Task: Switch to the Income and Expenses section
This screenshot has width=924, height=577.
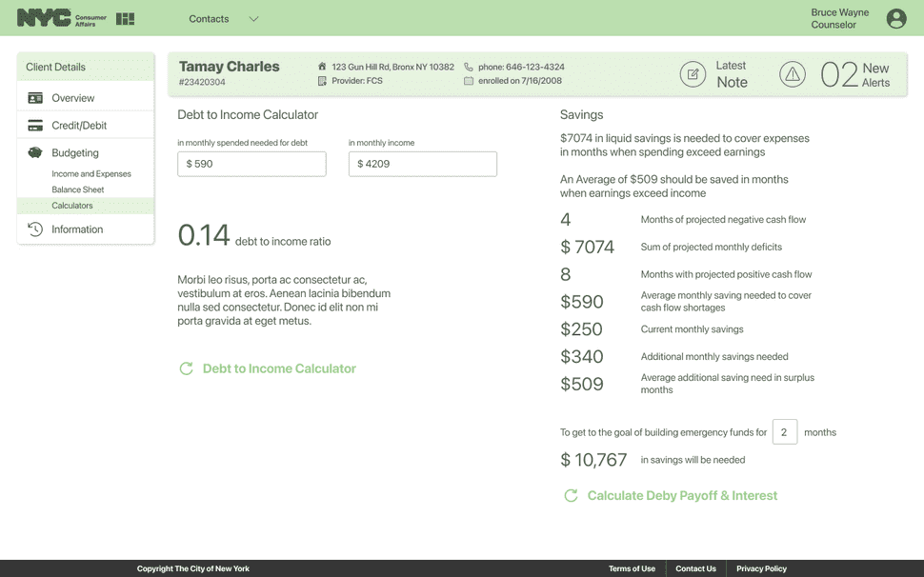Action: (90, 173)
